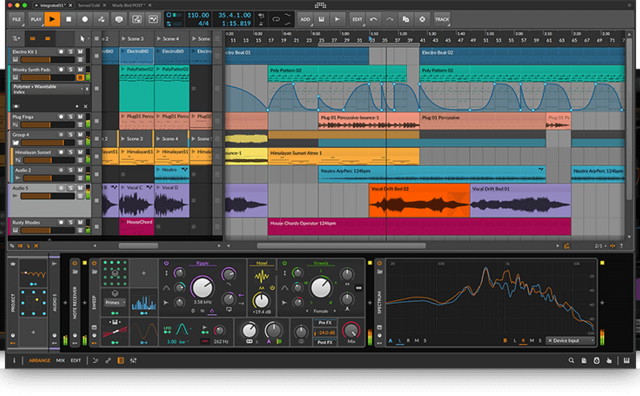The image size is (640, 396).
Task: Click the Stop transport button
Action: coord(69,19)
